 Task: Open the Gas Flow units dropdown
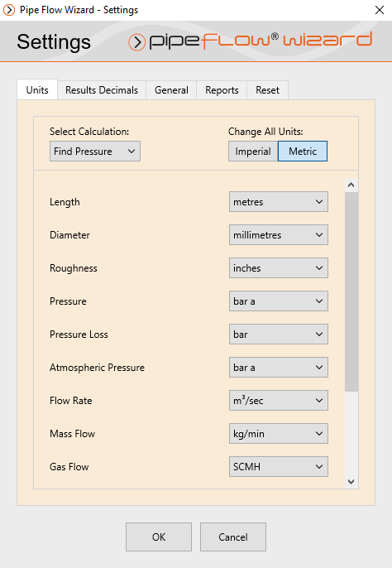279,467
